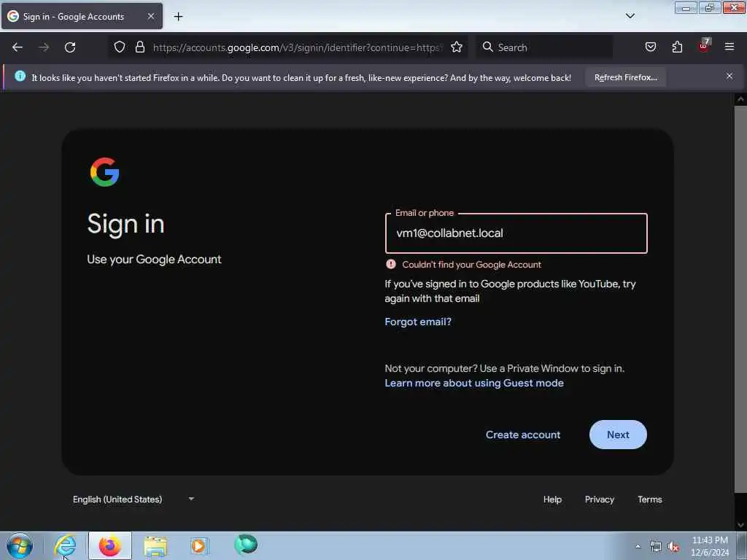Open the Firefox hamburger application menu
The image size is (747, 560).
729,47
